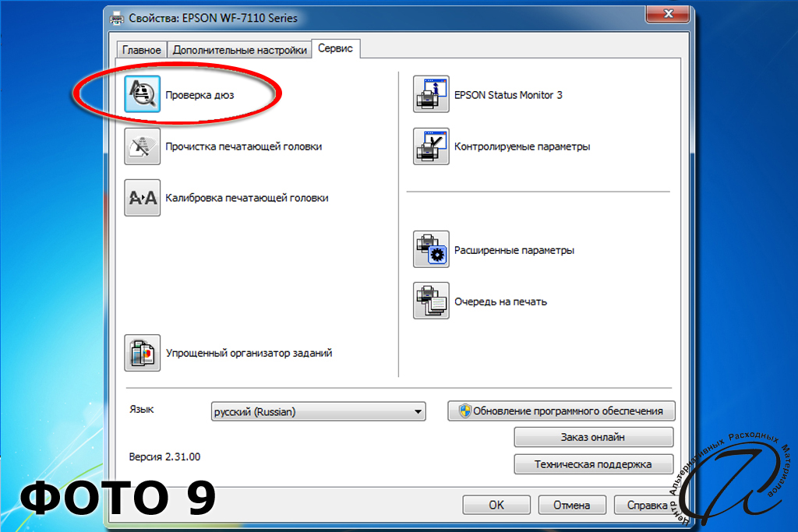
Task: Switch to the Дополнительные настройки tab
Action: [240, 50]
